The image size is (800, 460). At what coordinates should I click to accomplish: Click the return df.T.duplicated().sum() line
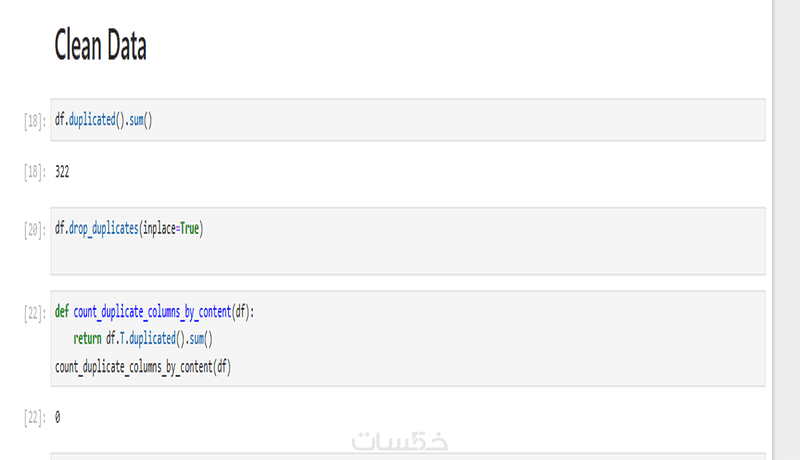coord(143,339)
